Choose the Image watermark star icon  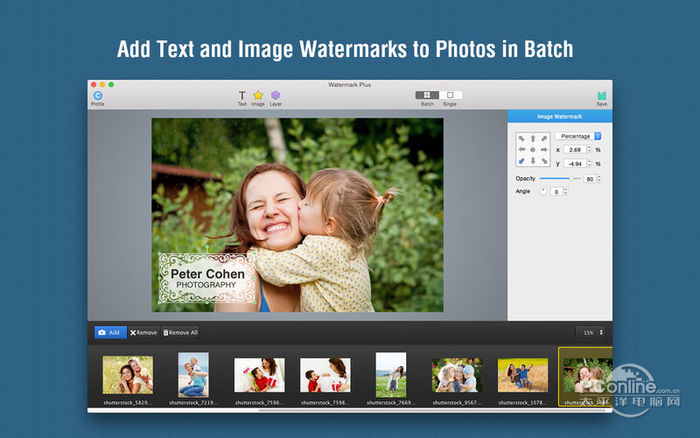click(258, 95)
